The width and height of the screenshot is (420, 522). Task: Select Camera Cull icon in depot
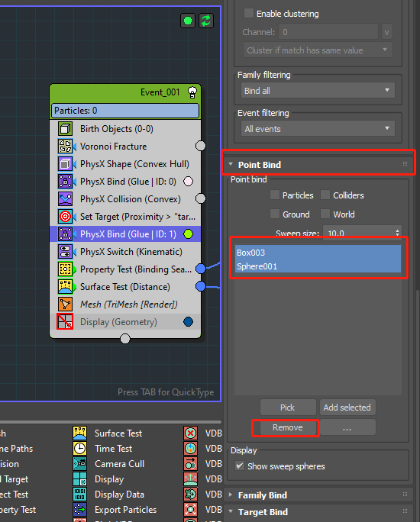(x=80, y=464)
